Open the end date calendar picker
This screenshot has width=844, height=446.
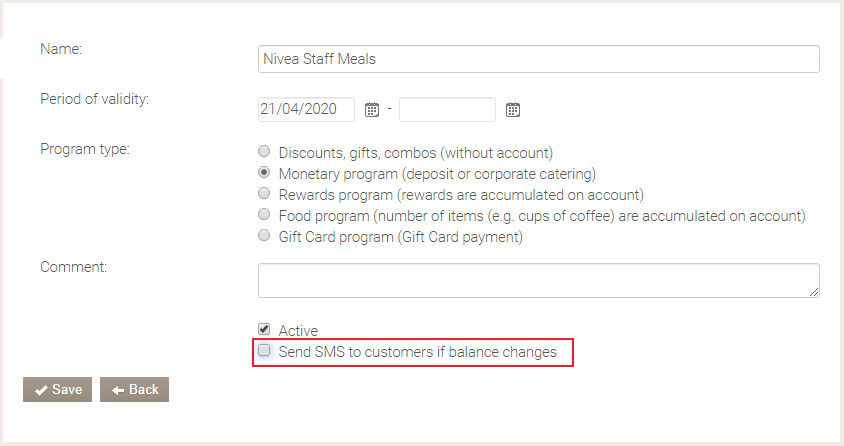513,110
